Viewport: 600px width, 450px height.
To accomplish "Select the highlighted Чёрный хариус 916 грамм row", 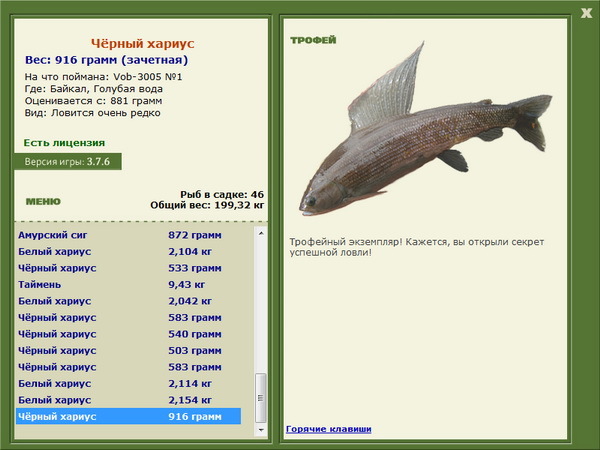I will [129, 416].
